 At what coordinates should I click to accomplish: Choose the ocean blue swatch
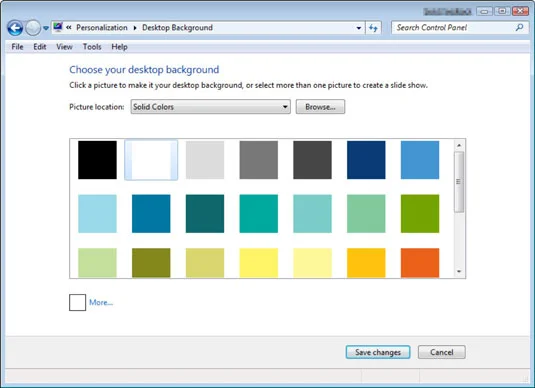[x=151, y=214]
